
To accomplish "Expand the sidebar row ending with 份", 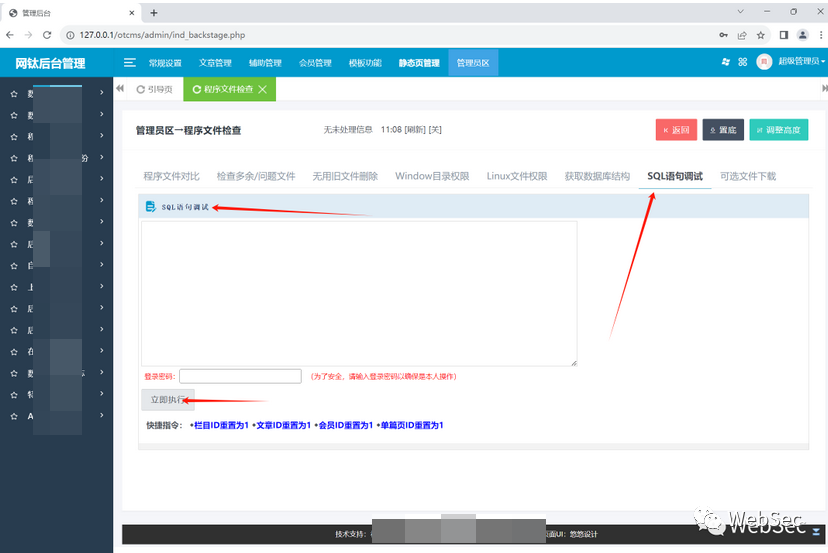I will pyautogui.click(x=57, y=158).
